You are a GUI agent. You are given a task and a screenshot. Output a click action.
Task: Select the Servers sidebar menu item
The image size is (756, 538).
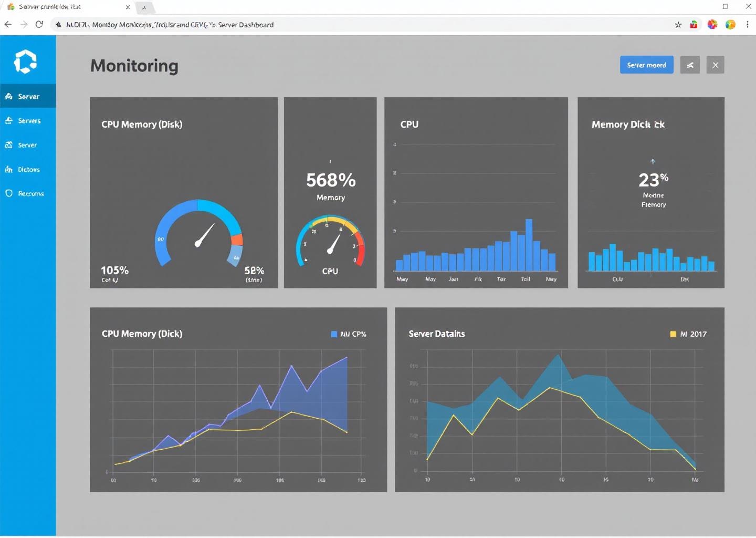pos(28,121)
